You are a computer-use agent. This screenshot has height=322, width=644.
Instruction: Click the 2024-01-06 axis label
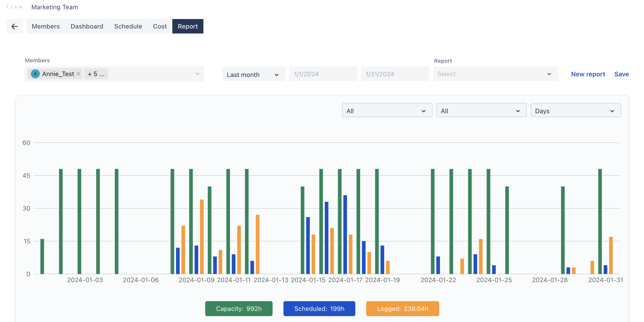141,280
